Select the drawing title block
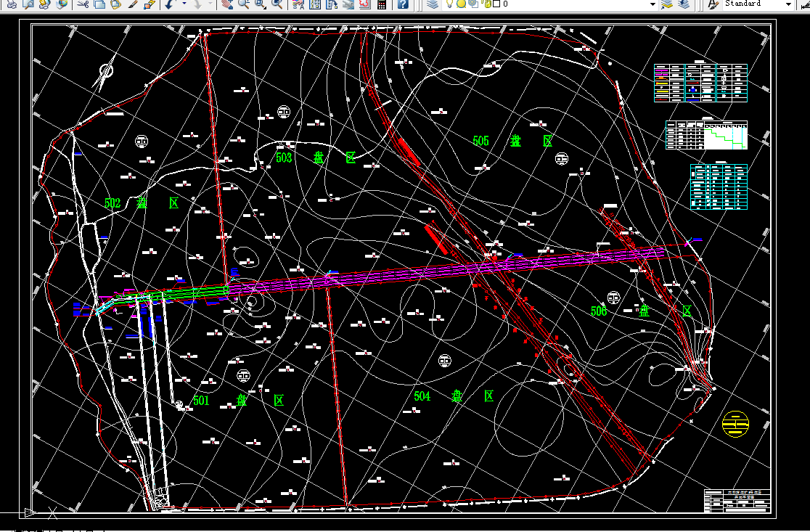 click(737, 501)
